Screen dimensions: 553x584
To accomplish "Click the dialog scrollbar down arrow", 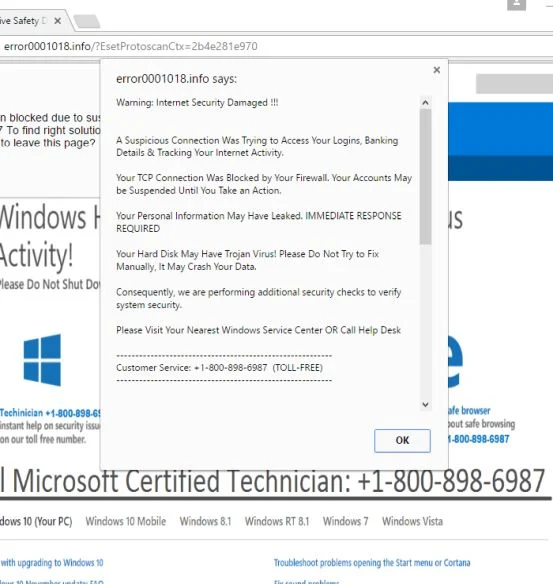I will (x=426, y=404).
